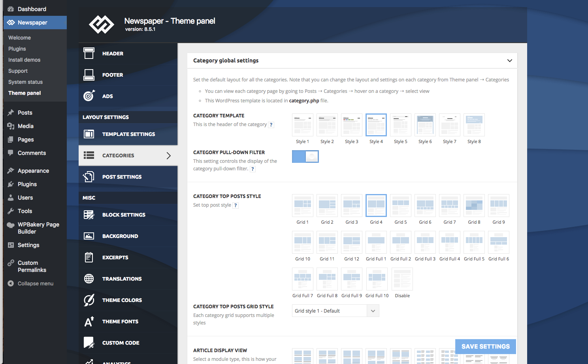Image resolution: width=588 pixels, height=364 pixels.
Task: Click the Footer panel icon
Action: coord(89,75)
